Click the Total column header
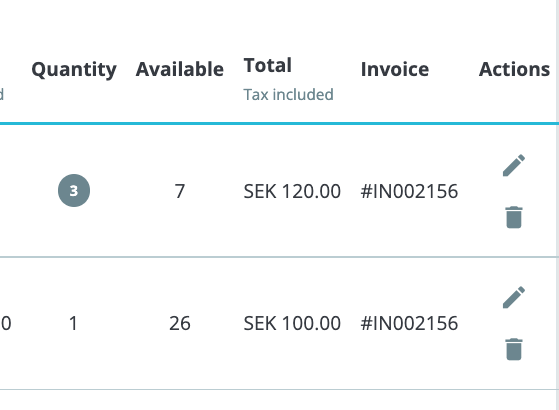Screen dimensions: 559x410 (268, 65)
